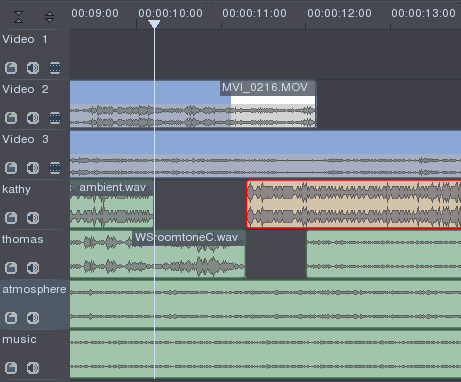This screenshot has height=382, width=461.
Task: Toggle video filmstrip icon on Video 3
Action: (55, 168)
